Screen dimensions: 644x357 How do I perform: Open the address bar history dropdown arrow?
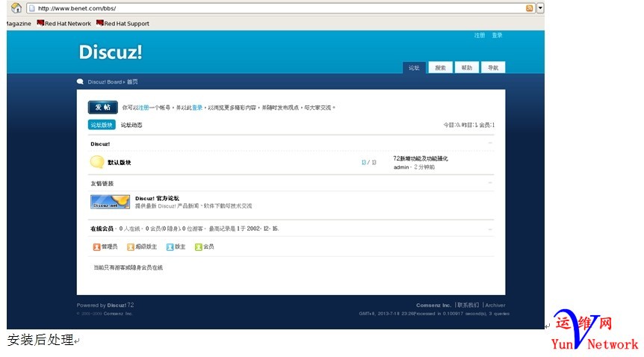[x=540, y=7]
